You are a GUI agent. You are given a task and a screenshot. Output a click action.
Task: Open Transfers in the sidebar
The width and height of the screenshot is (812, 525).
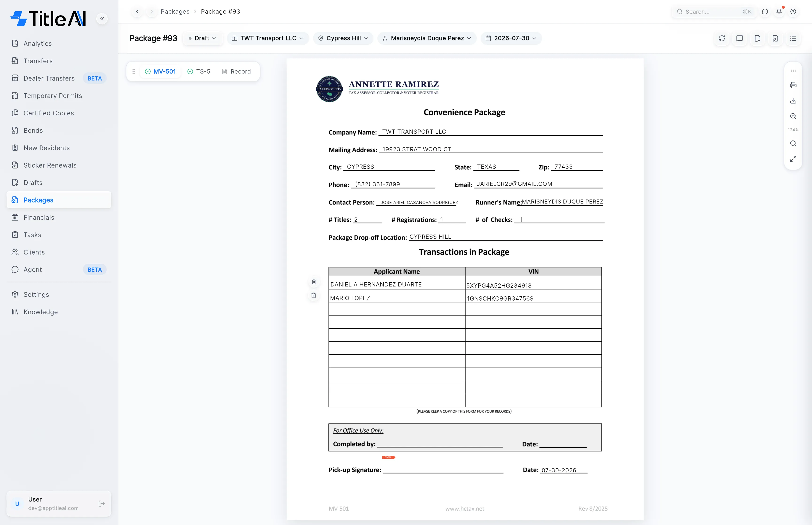click(59, 61)
